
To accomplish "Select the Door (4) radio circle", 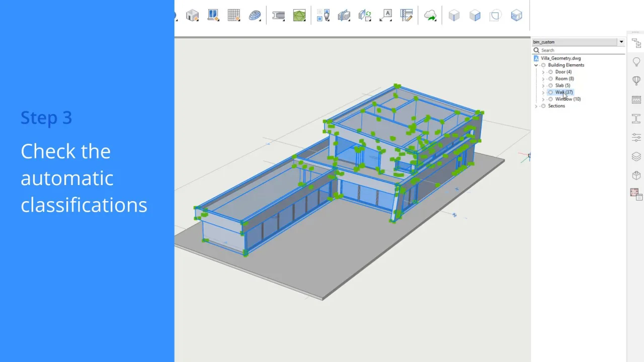I will click(550, 72).
